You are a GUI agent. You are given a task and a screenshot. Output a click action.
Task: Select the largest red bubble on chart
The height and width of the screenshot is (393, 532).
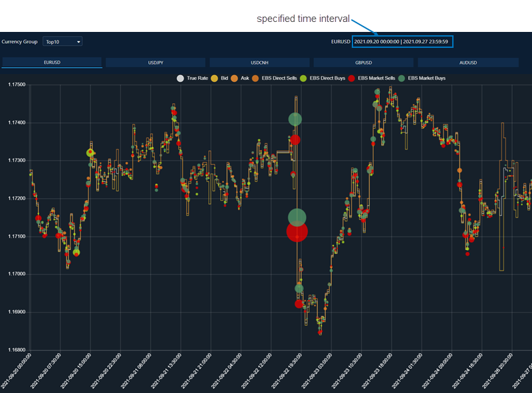pyautogui.click(x=297, y=231)
